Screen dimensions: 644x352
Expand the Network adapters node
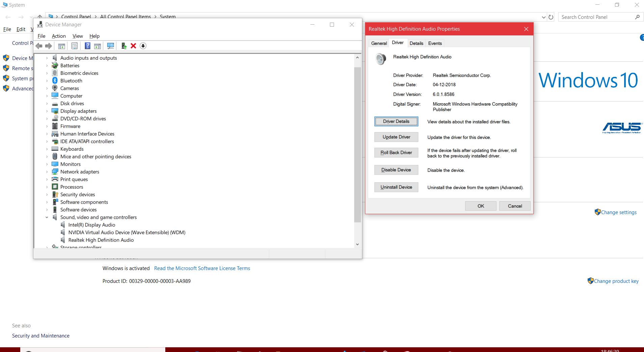(47, 172)
